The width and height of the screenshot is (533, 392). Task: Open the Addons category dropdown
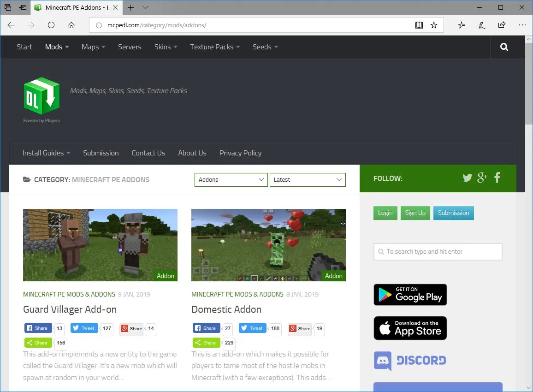coord(231,180)
